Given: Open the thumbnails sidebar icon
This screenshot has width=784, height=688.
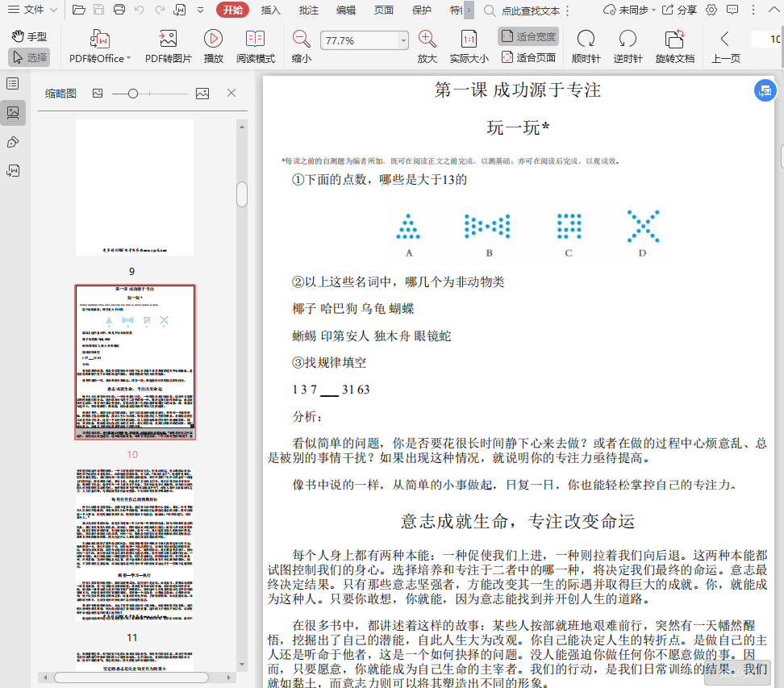Looking at the screenshot, I should [x=13, y=112].
